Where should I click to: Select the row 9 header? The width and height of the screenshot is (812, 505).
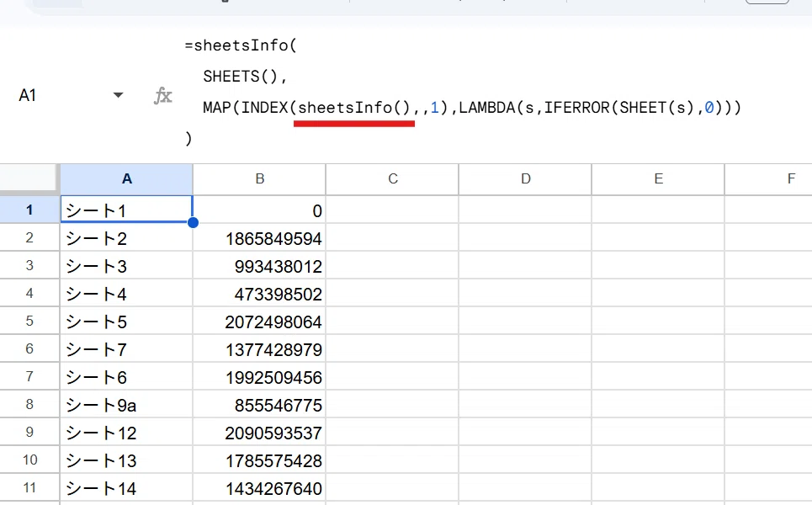coord(29,432)
